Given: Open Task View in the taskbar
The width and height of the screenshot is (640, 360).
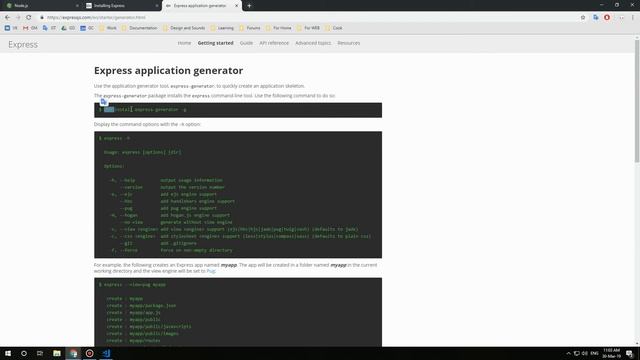Looking at the screenshot, I should tap(40, 353).
